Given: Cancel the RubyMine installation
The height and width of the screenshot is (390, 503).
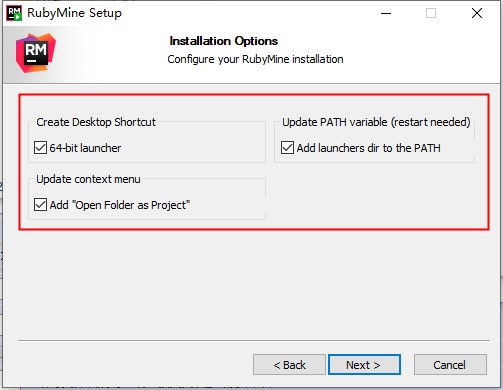Looking at the screenshot, I should click(x=450, y=365).
